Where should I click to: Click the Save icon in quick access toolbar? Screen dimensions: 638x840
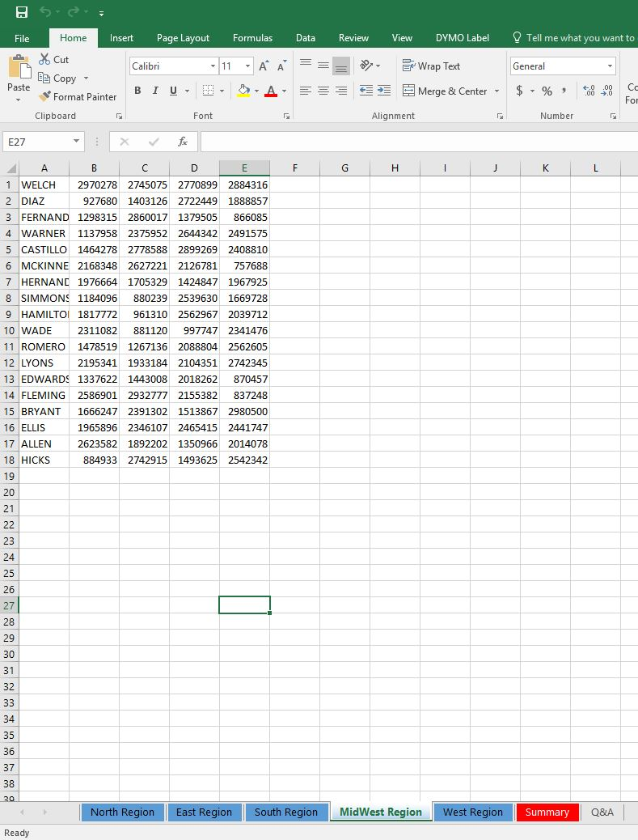point(22,12)
